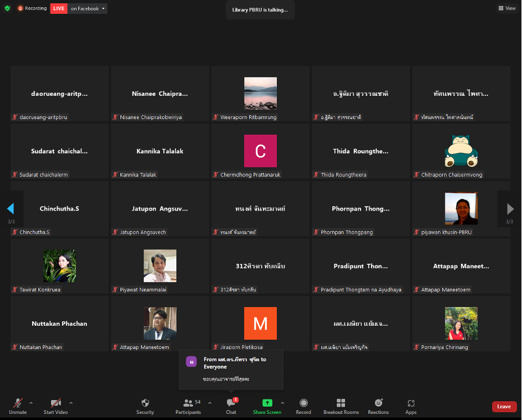Start sharing with Share Screen
The width and height of the screenshot is (522, 420).
click(x=267, y=406)
